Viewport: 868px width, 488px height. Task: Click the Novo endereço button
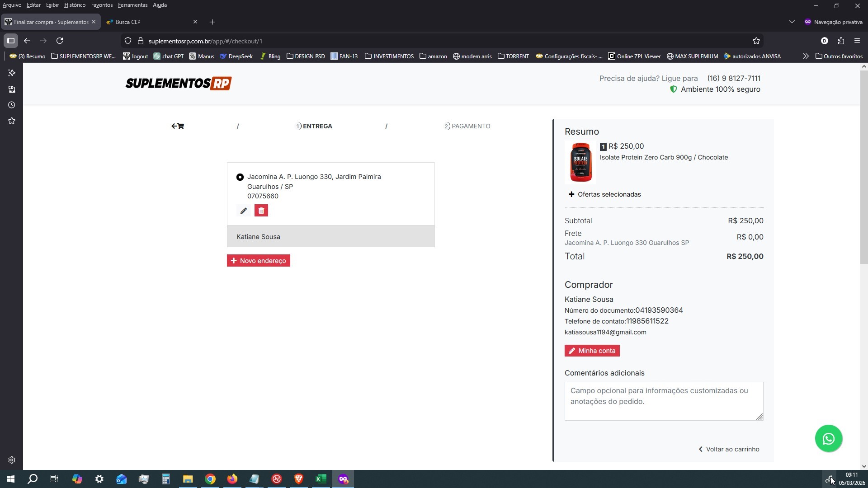[x=258, y=261]
